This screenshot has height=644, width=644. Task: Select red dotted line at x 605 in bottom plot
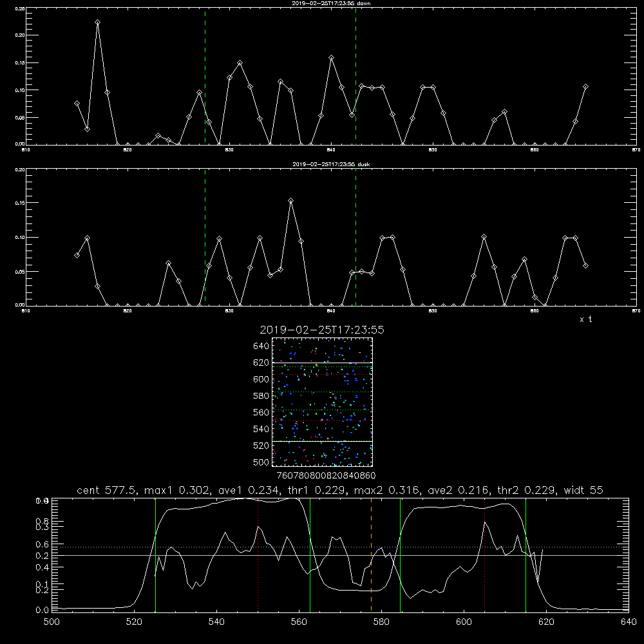[x=485, y=554]
